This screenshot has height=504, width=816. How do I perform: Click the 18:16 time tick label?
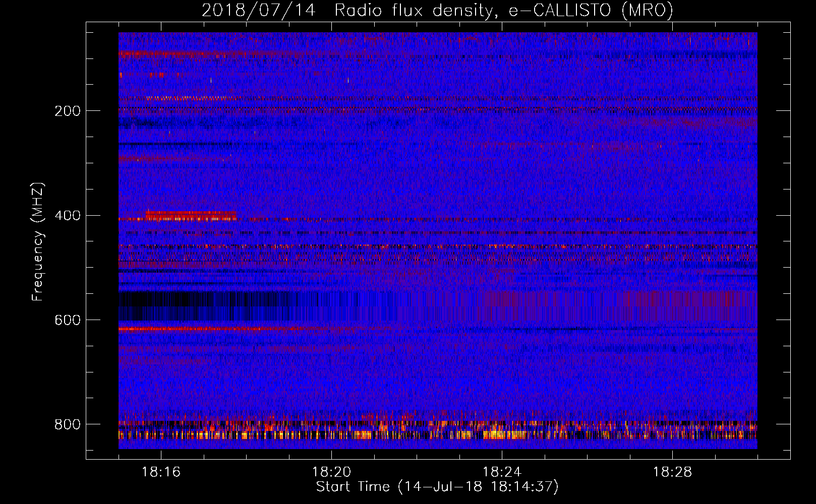click(x=161, y=472)
